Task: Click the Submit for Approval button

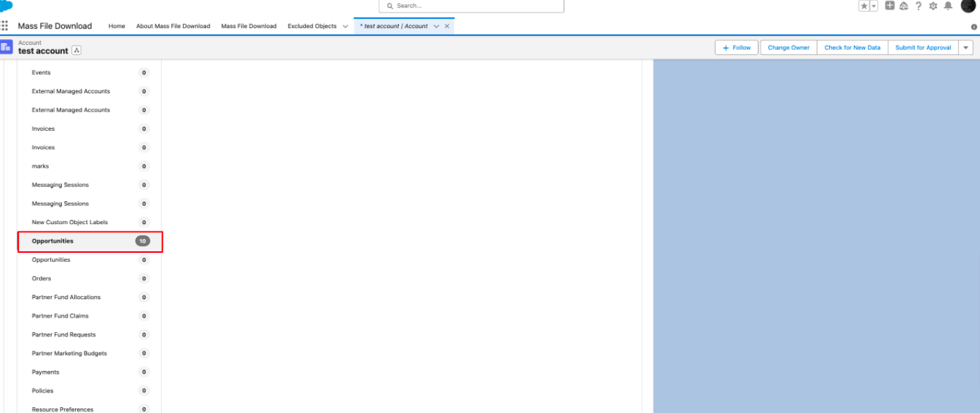Action: (923, 48)
